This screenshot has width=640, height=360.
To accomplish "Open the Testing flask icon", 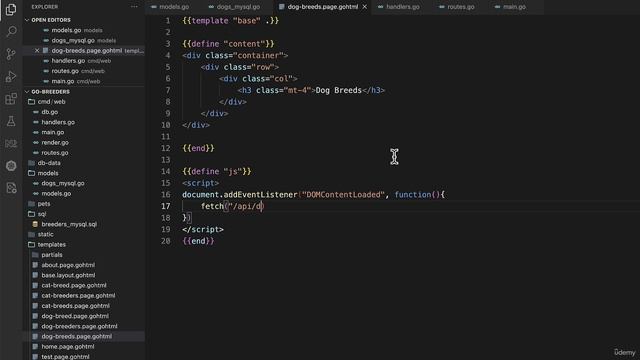I will (x=11, y=121).
